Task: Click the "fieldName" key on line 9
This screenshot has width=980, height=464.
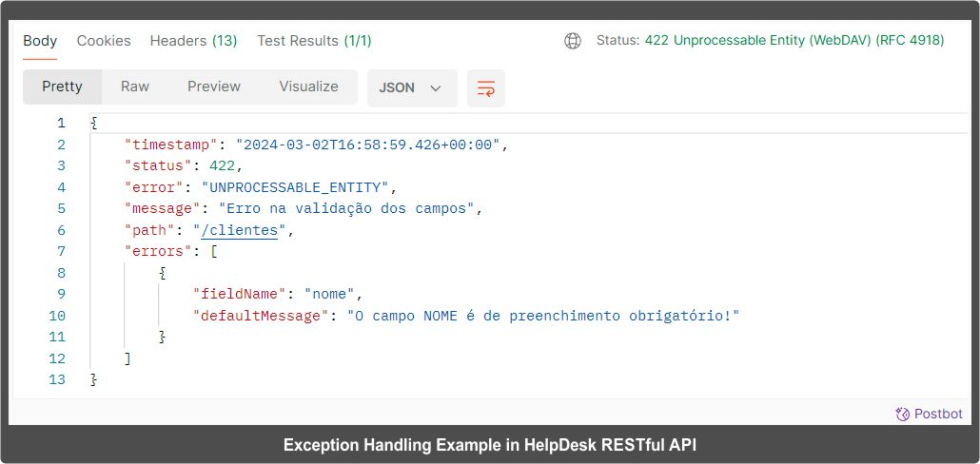Action: pyautogui.click(x=240, y=294)
